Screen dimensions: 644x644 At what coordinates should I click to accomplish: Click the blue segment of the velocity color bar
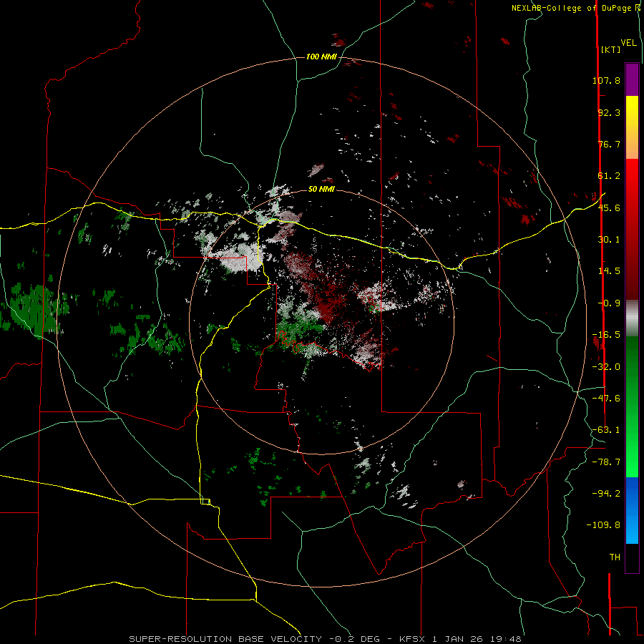pos(632,510)
